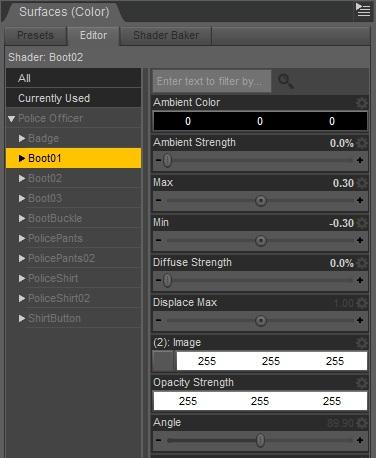This screenshot has width=376, height=458.
Task: Open the Opacity Strength gear settings
Action: click(x=362, y=383)
